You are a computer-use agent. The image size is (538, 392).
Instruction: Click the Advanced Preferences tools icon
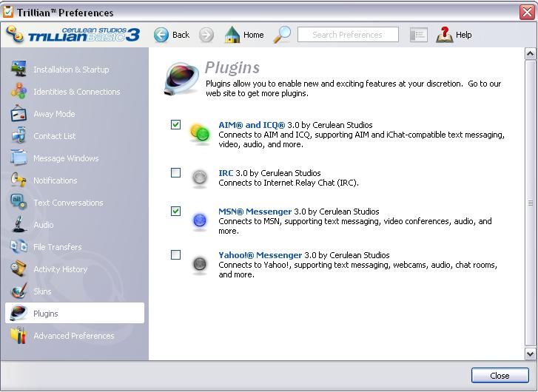pyautogui.click(x=19, y=335)
